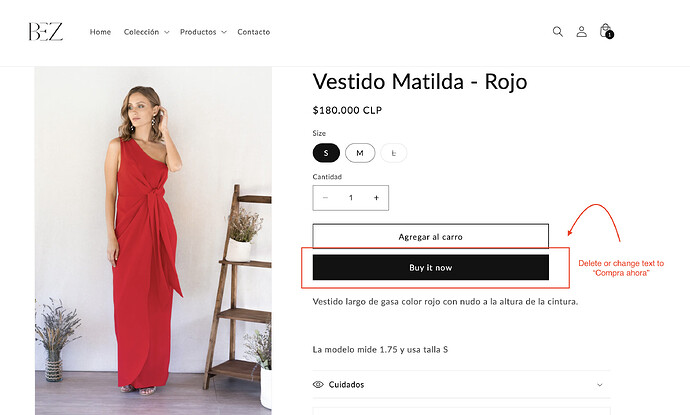Increase quantity with the plus icon
Viewport: 690px width, 415px height.
[376, 198]
